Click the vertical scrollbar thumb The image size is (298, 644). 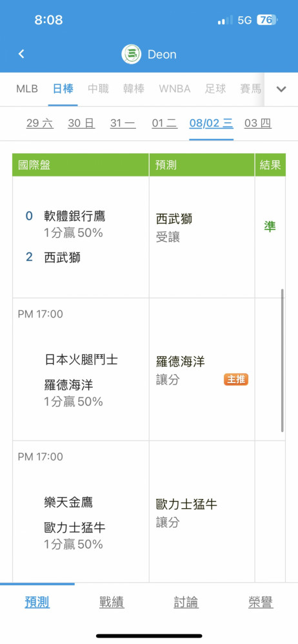[283, 360]
